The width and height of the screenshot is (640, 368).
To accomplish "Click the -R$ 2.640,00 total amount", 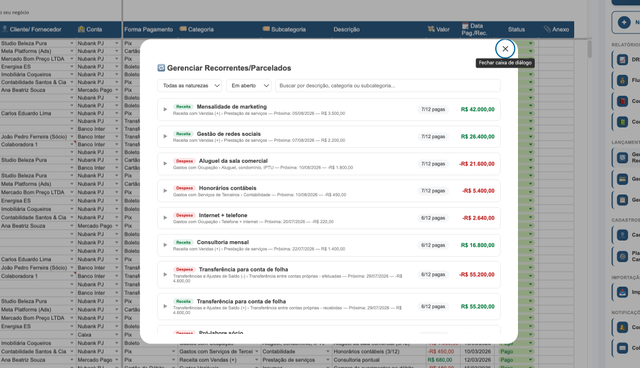I will pyautogui.click(x=478, y=218).
